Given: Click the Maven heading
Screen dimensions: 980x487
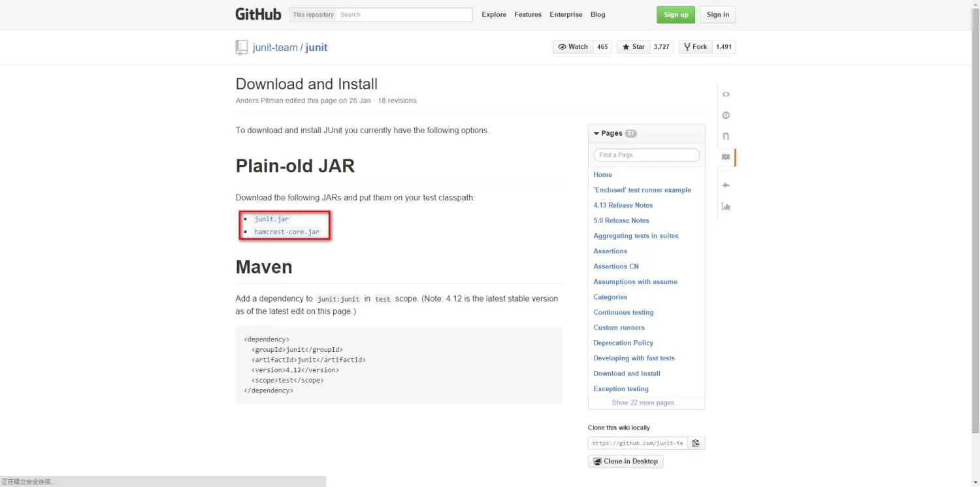Looking at the screenshot, I should tap(264, 267).
